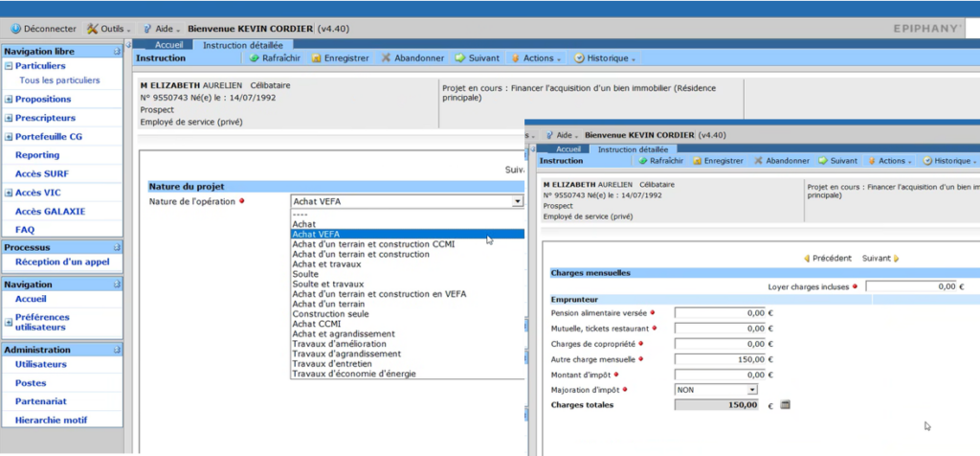The width and height of the screenshot is (980, 456).
Task: Go to Réception d'un appel
Action: (63, 262)
